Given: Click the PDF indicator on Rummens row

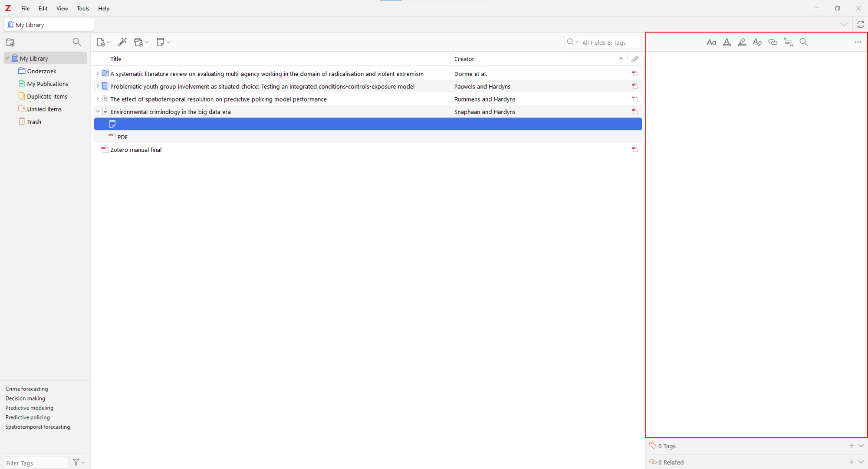Looking at the screenshot, I should pos(635,98).
